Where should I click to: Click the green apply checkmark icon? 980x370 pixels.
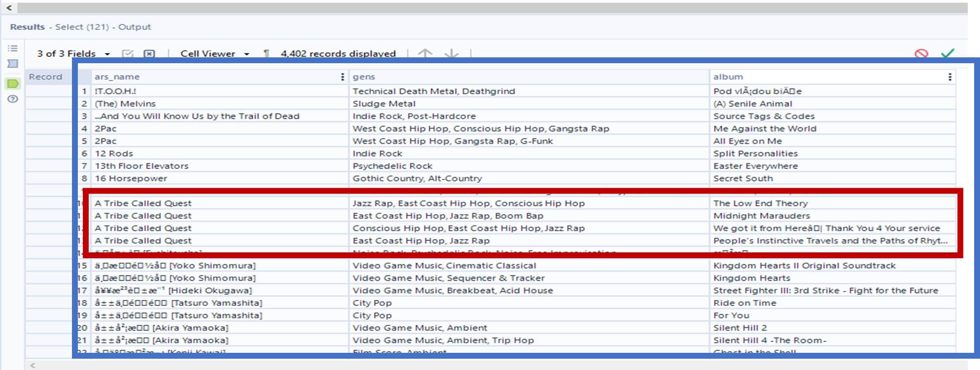948,53
